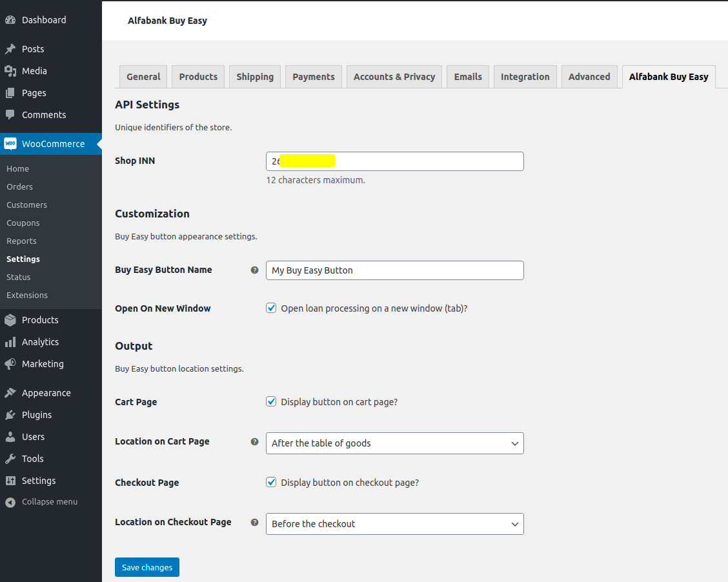The image size is (728, 582).
Task: Click into the Shop INN input field
Action: [394, 161]
